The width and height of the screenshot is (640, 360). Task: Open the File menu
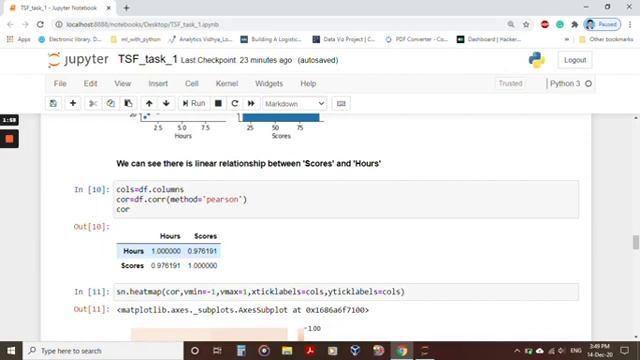(60, 84)
